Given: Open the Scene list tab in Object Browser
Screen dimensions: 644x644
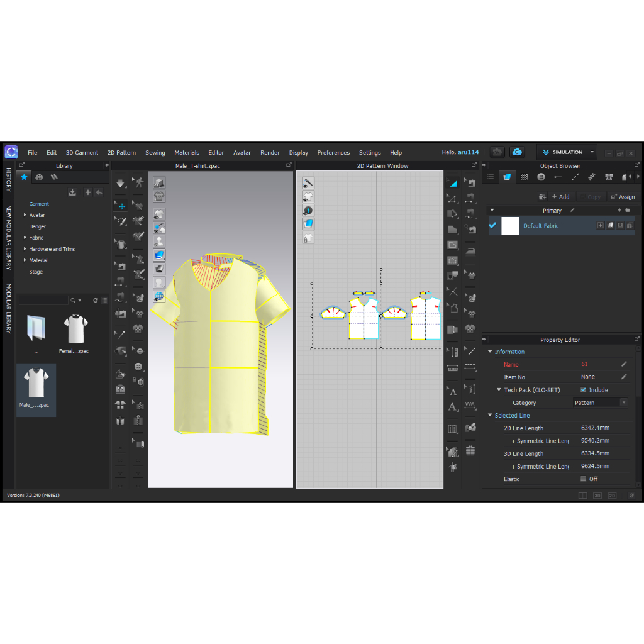Looking at the screenshot, I should pos(490,177).
